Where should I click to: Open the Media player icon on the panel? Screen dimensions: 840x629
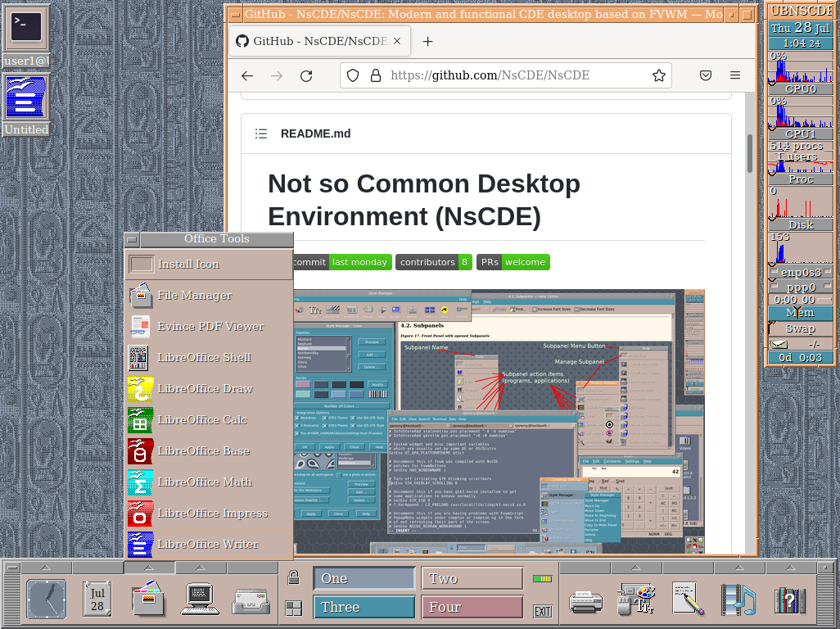click(x=738, y=600)
